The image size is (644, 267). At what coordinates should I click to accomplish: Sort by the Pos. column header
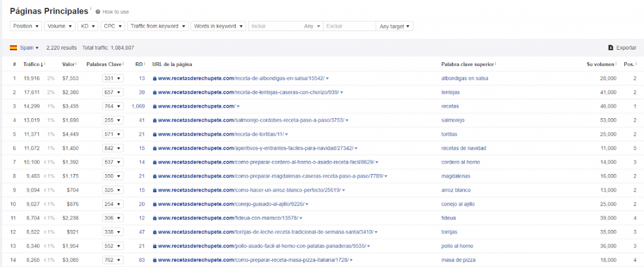(630, 64)
